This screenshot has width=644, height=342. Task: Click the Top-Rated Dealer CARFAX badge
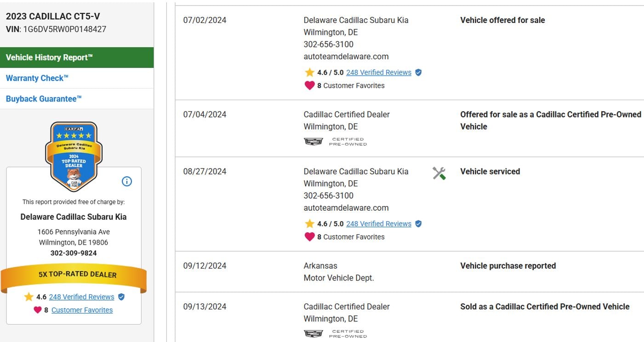tap(74, 155)
